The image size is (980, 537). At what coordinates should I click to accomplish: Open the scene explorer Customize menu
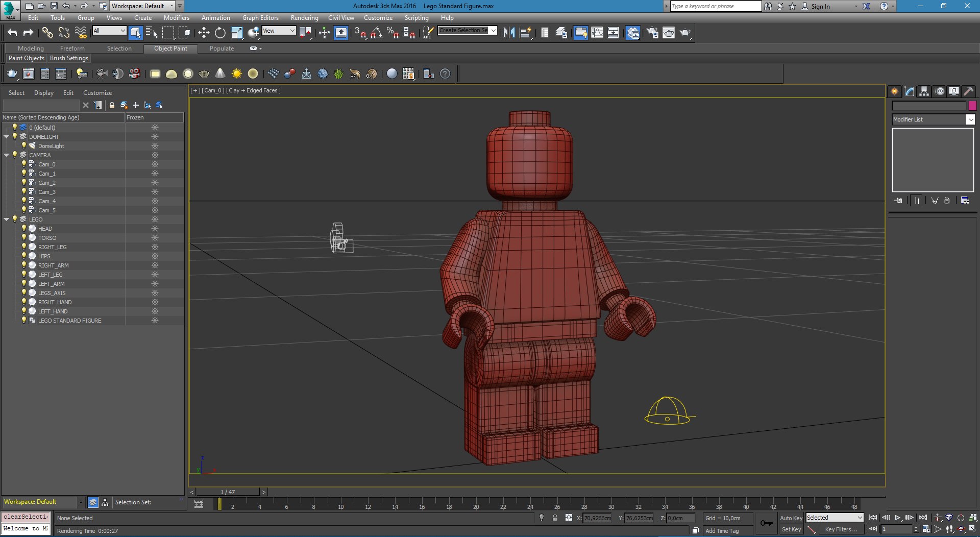click(x=97, y=93)
